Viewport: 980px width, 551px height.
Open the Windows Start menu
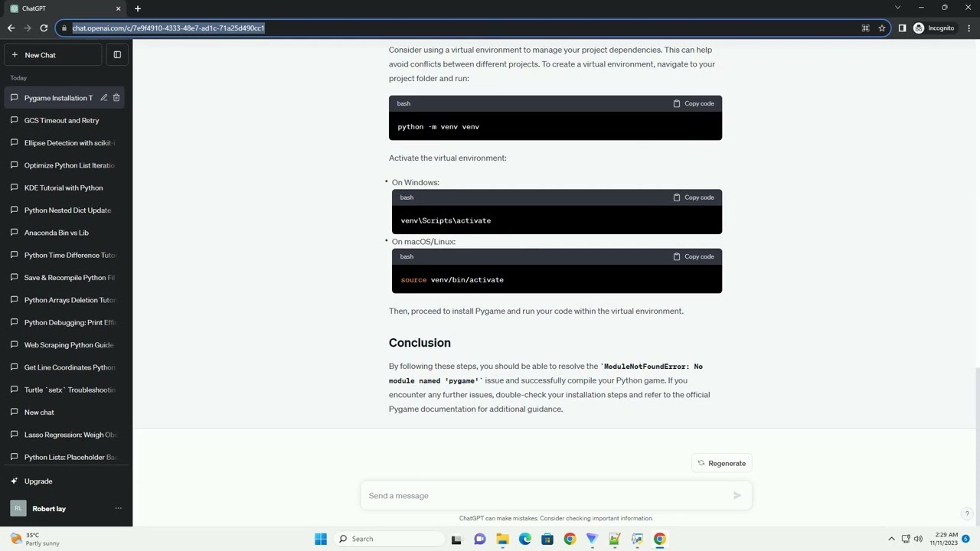coord(321,539)
